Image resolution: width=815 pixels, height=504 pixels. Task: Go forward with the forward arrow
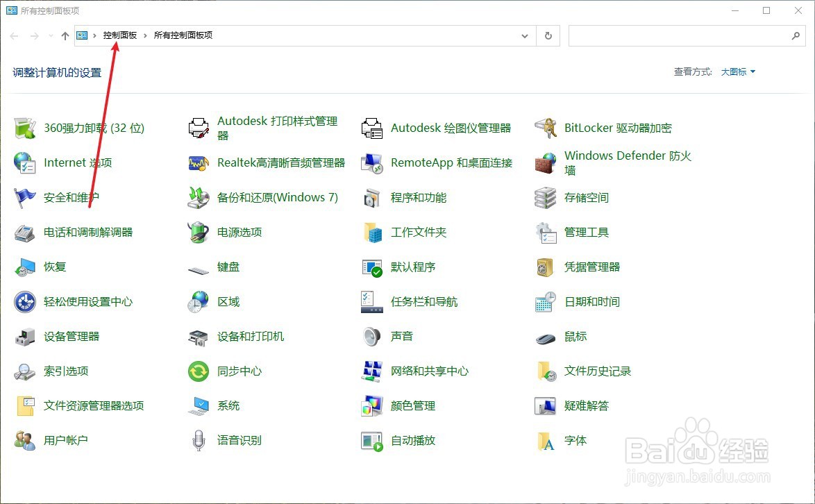tap(34, 36)
